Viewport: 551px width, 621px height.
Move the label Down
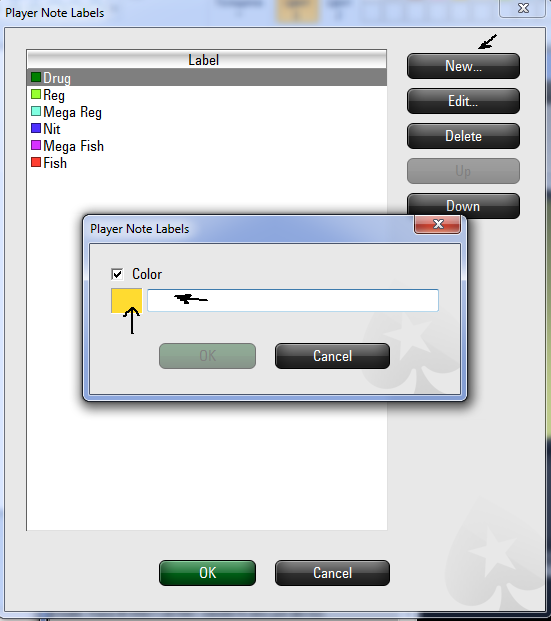point(463,206)
